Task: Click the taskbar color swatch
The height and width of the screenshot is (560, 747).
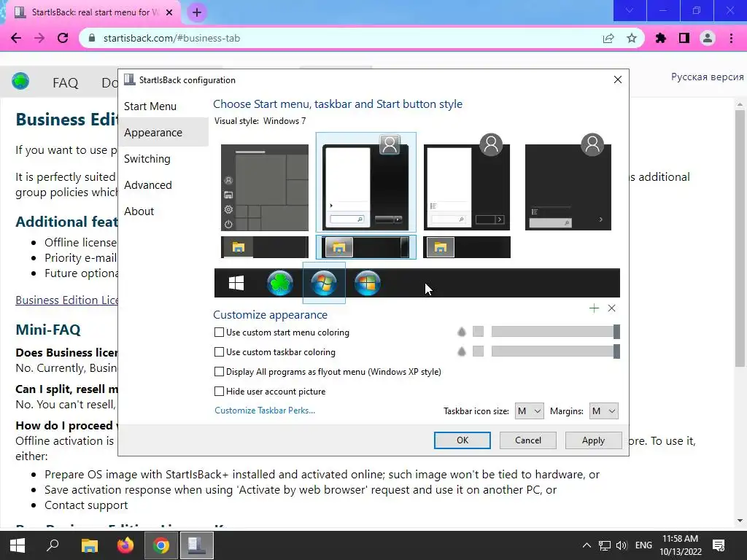Action: pyautogui.click(x=478, y=351)
